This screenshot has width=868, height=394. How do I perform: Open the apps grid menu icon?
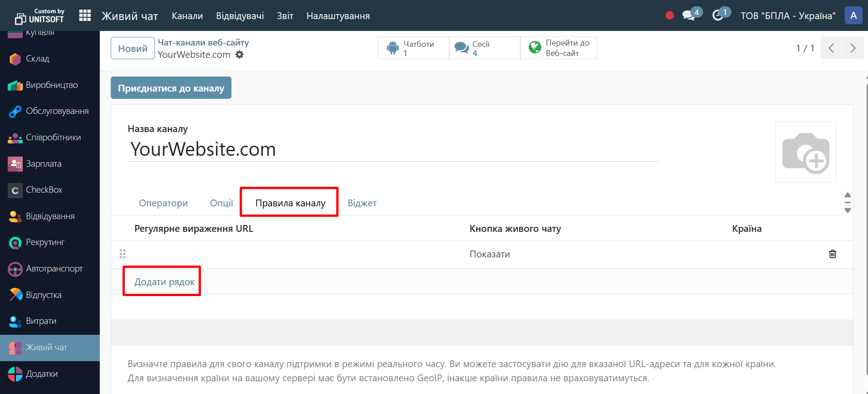click(85, 15)
